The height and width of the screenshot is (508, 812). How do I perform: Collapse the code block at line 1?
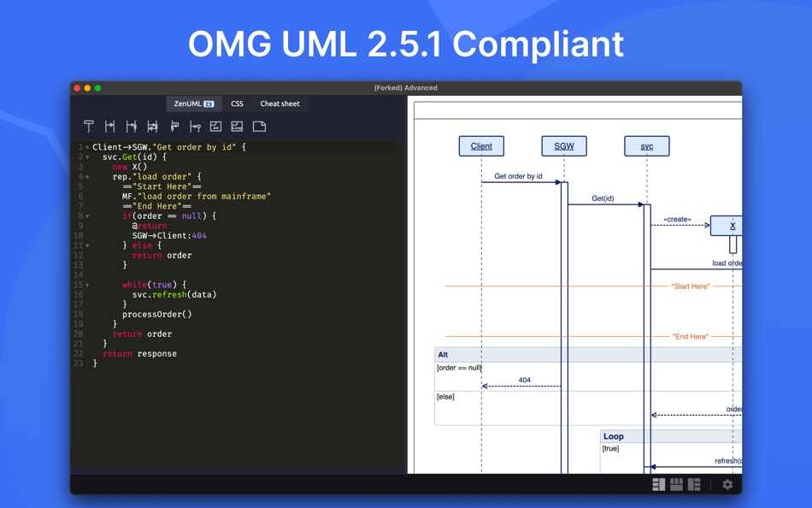pyautogui.click(x=87, y=148)
